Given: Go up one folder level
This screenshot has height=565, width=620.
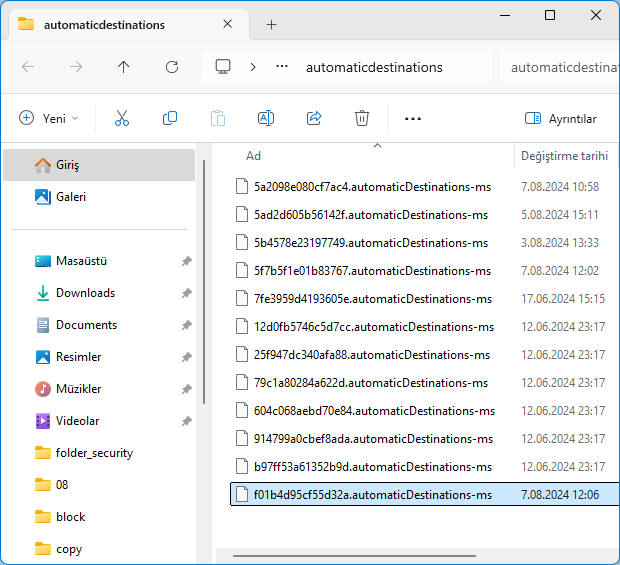Looking at the screenshot, I should 123,67.
